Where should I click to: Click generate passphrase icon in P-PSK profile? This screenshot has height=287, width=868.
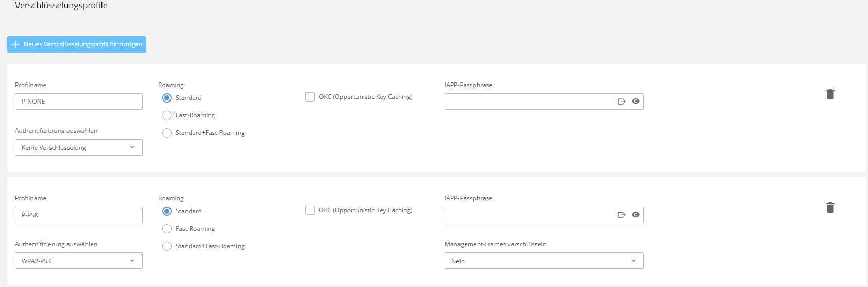coord(621,215)
